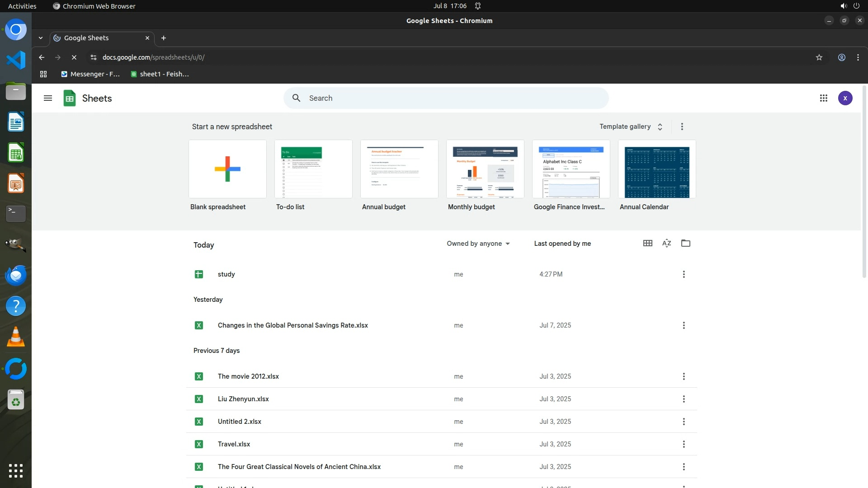
Task: Open the tab search dropdown arrow
Action: point(41,38)
